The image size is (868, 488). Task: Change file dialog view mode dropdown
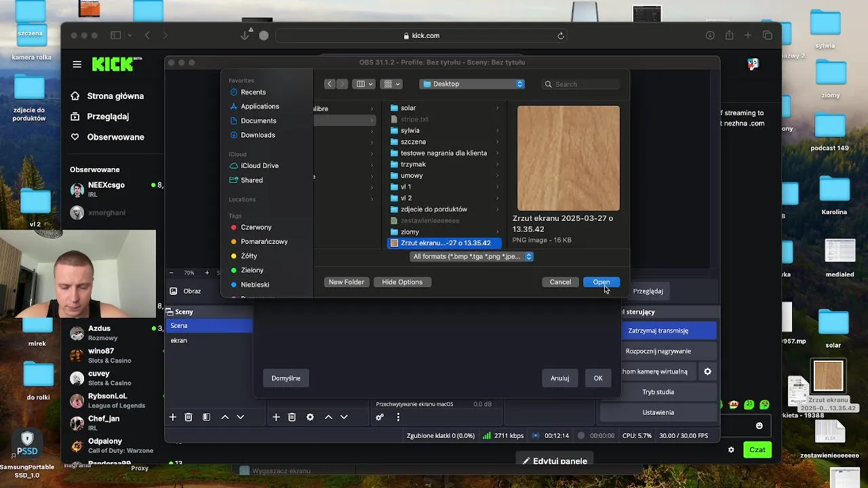click(x=366, y=84)
